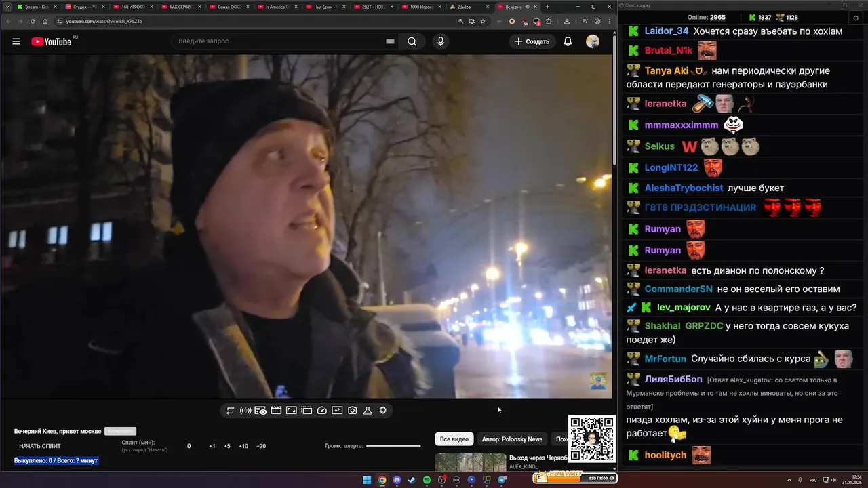Screen dimensions: 868x488
Task: Open chat user hoolitych name
Action: (x=665, y=455)
